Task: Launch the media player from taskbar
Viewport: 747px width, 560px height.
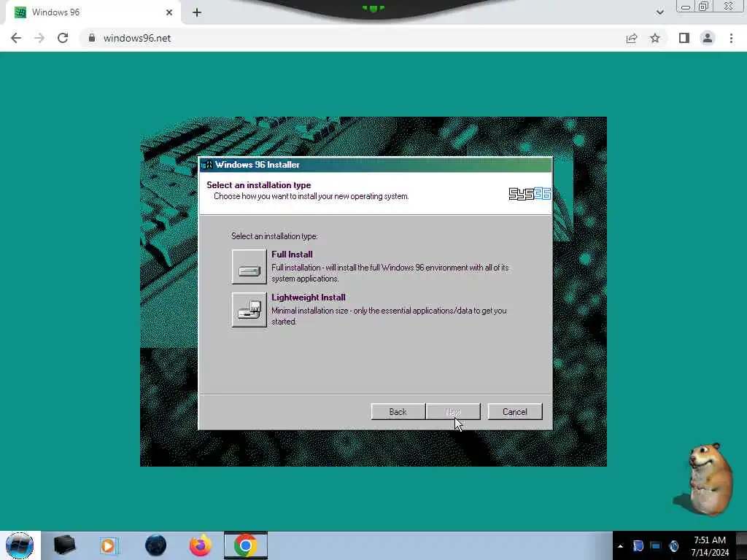Action: click(108, 545)
